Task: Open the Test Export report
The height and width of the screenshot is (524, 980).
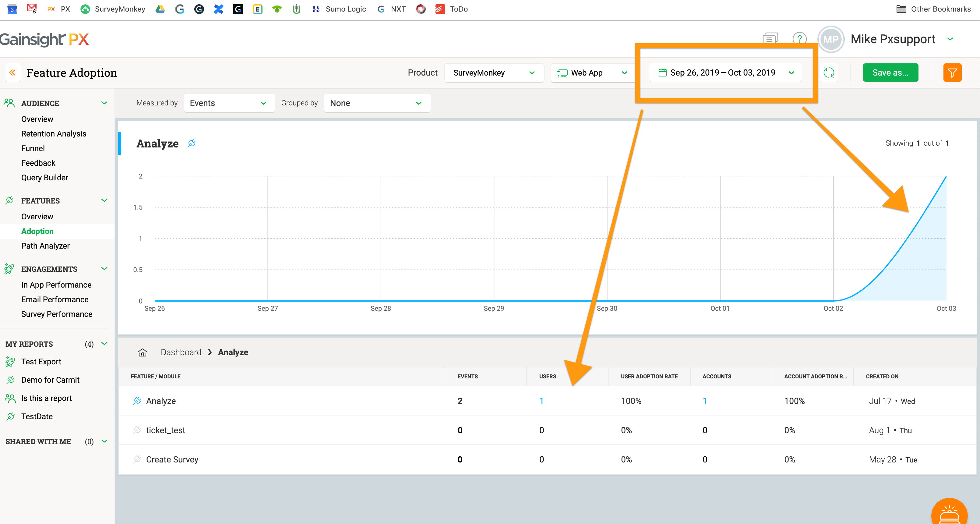Action: [41, 362]
